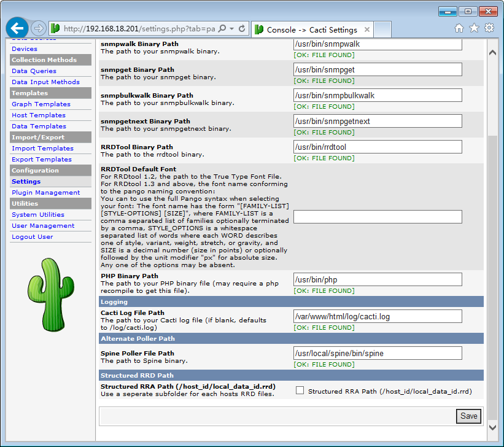Click the Spine Poller File Path field
This screenshot has width=504, height=447.
pyautogui.click(x=378, y=353)
